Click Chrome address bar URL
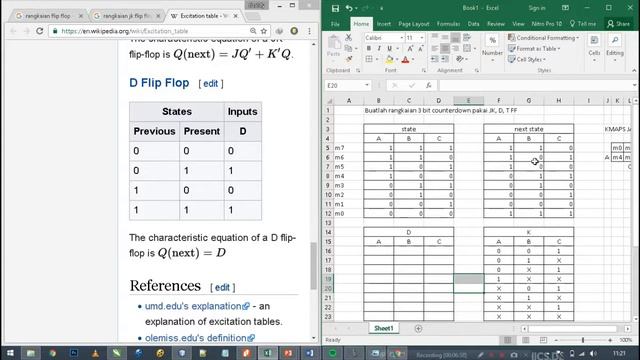This screenshot has width=640, height=360. pos(124,31)
